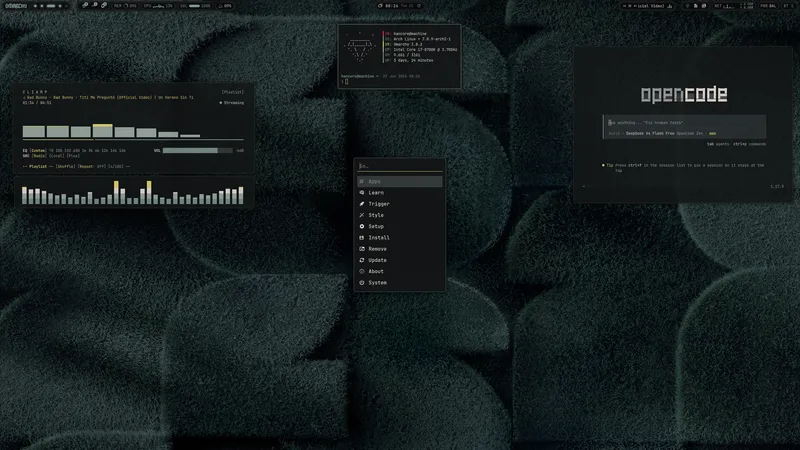Click the first icon after the Omarchy workspaces
The image size is (800, 450).
click(85, 6)
